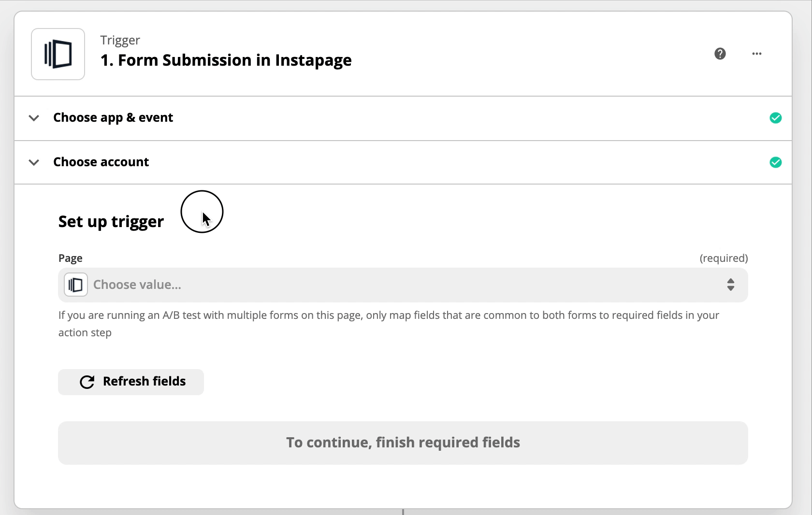Click the Page field label
This screenshot has height=515, width=812.
point(71,258)
